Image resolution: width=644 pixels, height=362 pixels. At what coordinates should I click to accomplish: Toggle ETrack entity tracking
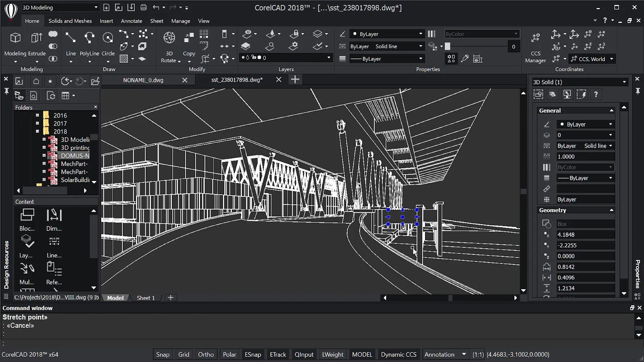(278, 354)
